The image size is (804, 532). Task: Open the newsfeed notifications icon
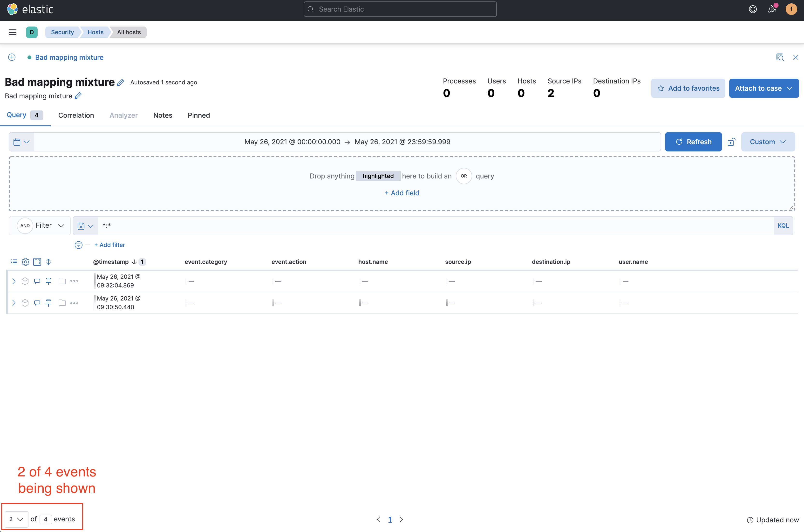[772, 9]
